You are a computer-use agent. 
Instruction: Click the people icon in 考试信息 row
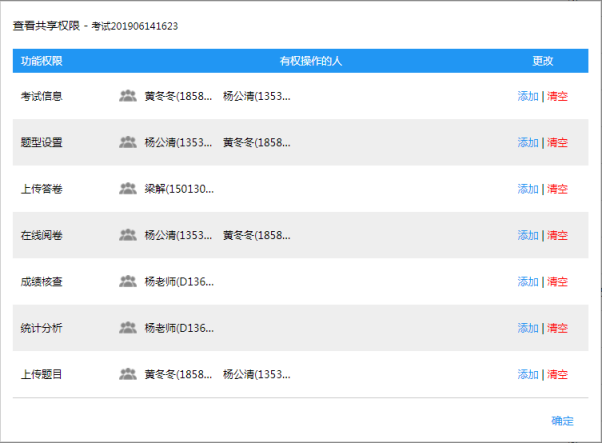click(x=127, y=96)
